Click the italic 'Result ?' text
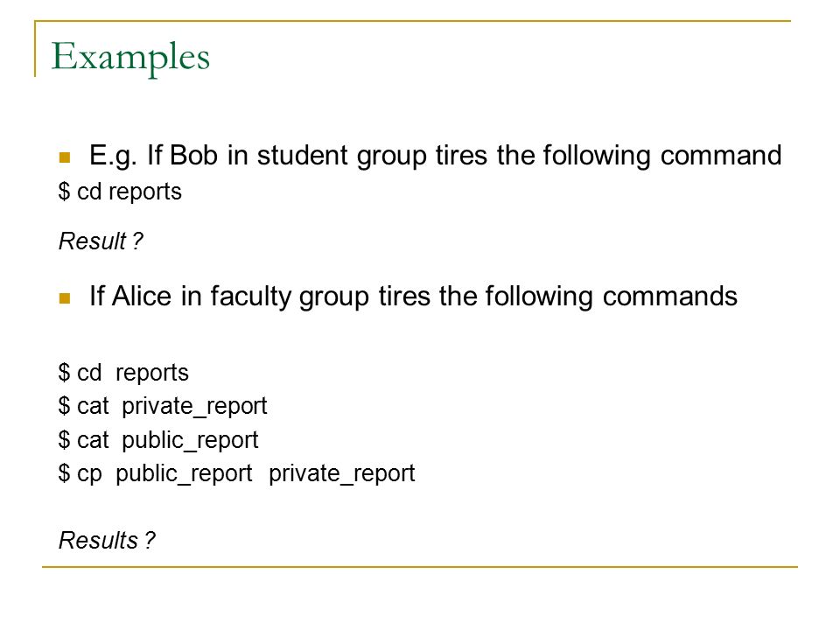This screenshot has width=840, height=630. click(x=101, y=241)
